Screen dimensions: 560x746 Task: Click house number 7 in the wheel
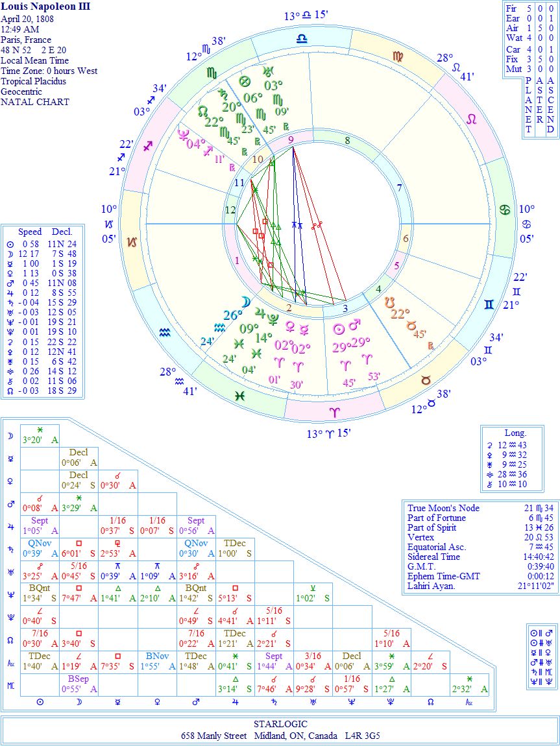[400, 188]
